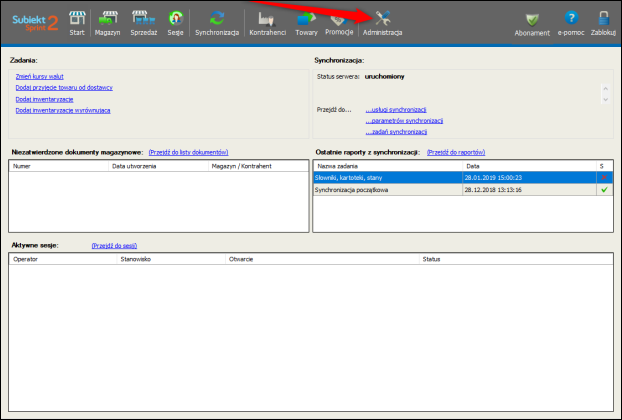The width and height of the screenshot is (622, 420).
Task: Click the Abonament shield icon
Action: [x=532, y=22]
